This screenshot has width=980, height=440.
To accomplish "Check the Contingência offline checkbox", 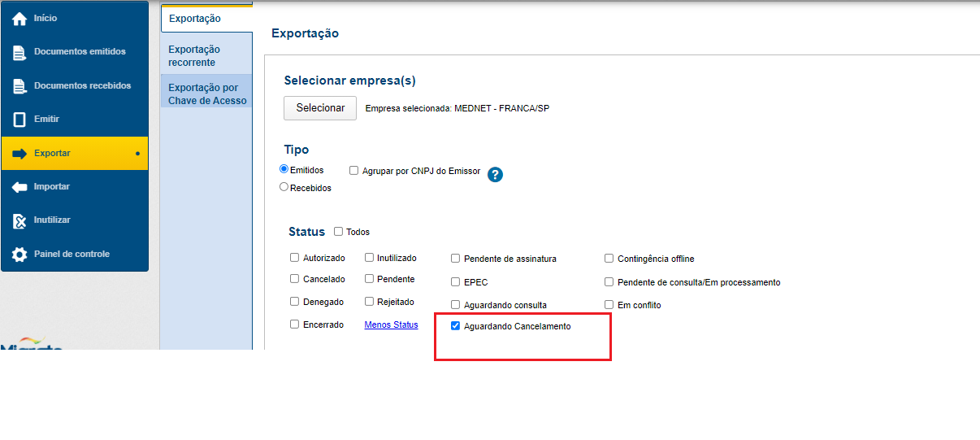I will (x=609, y=259).
